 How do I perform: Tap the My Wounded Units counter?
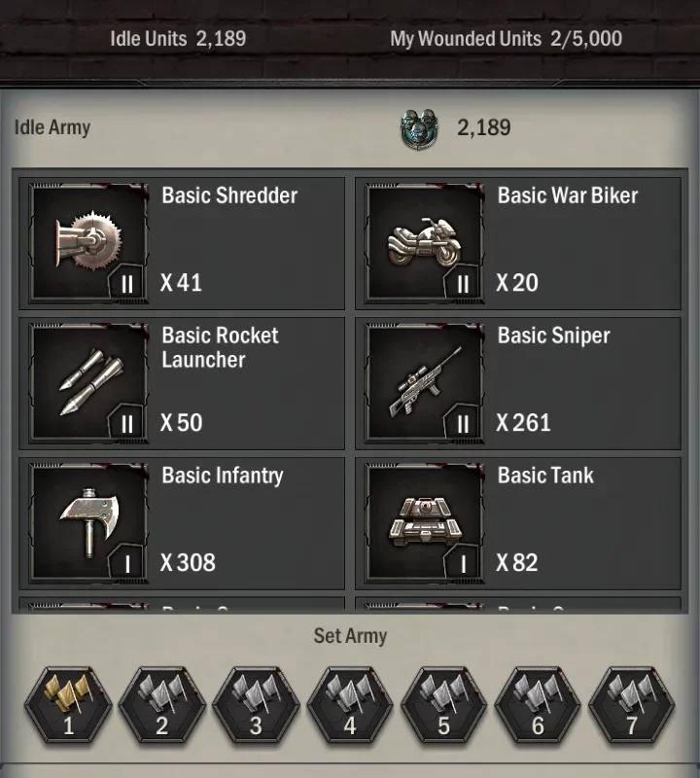(506, 39)
